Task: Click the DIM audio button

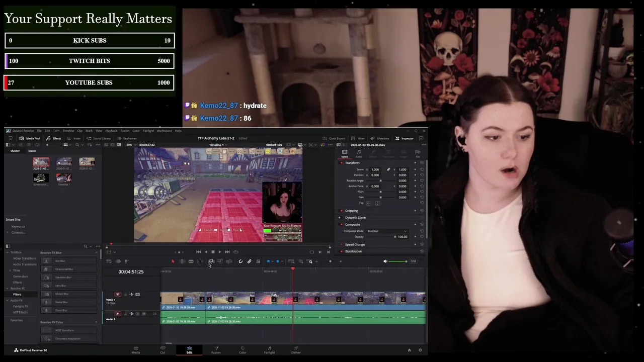Action: (413, 261)
